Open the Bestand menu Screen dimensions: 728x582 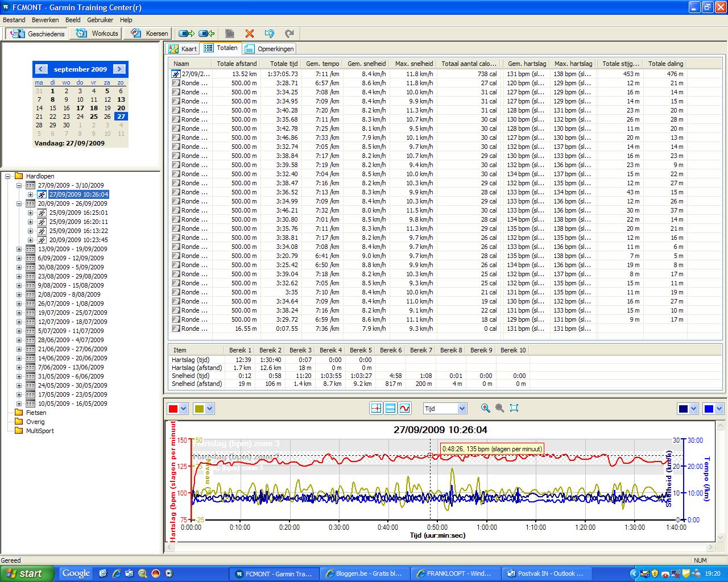pyautogui.click(x=14, y=20)
